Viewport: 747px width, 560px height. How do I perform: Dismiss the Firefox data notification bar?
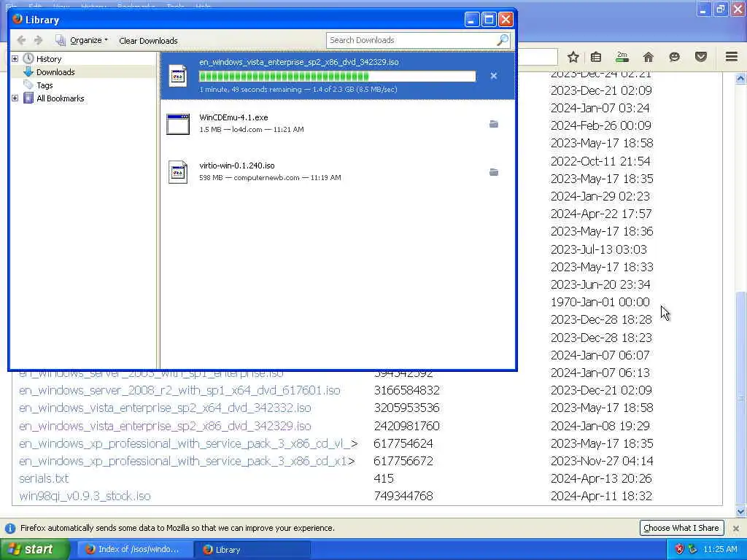pyautogui.click(x=735, y=528)
